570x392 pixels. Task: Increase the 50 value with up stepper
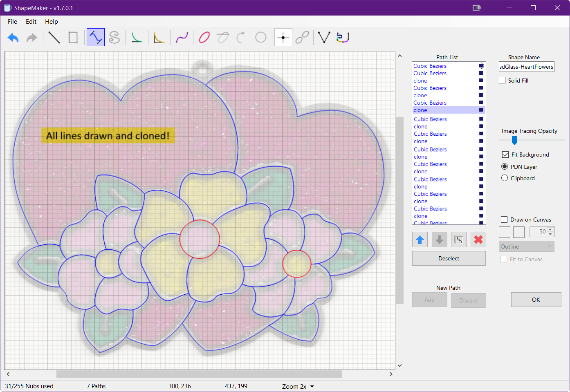(x=551, y=229)
